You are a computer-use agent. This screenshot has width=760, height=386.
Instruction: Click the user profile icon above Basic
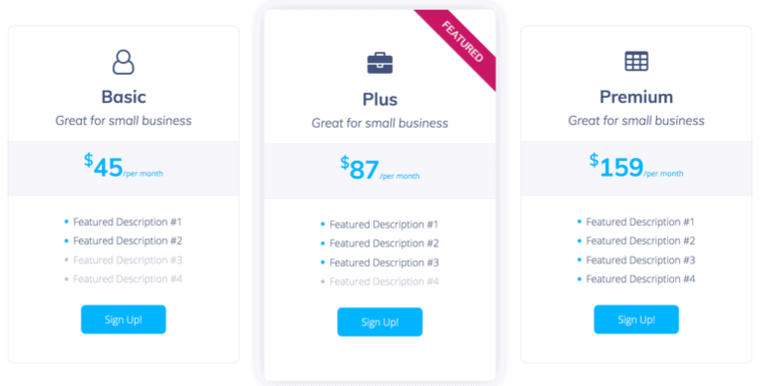(x=123, y=62)
